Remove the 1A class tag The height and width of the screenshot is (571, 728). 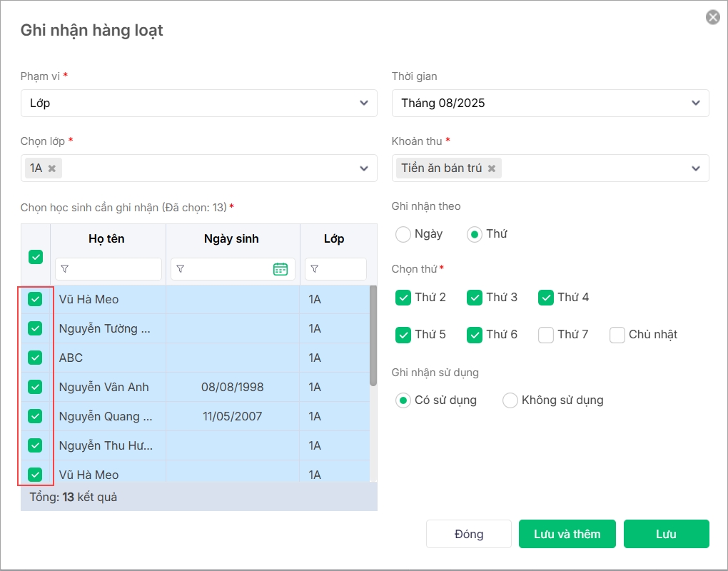(x=52, y=168)
